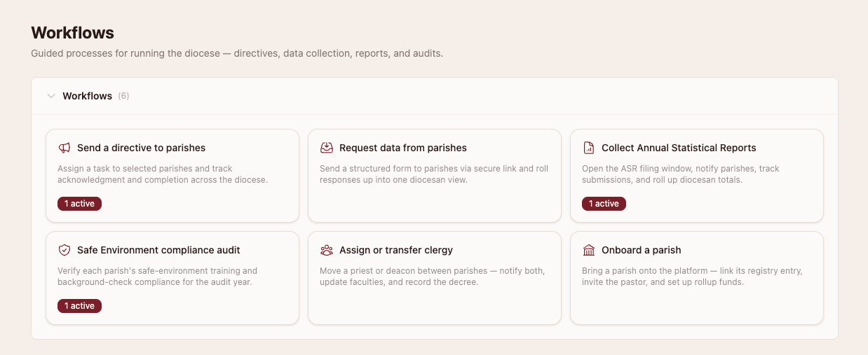Click the Workflows section header label
The height and width of the screenshot is (355, 868).
pos(87,96)
